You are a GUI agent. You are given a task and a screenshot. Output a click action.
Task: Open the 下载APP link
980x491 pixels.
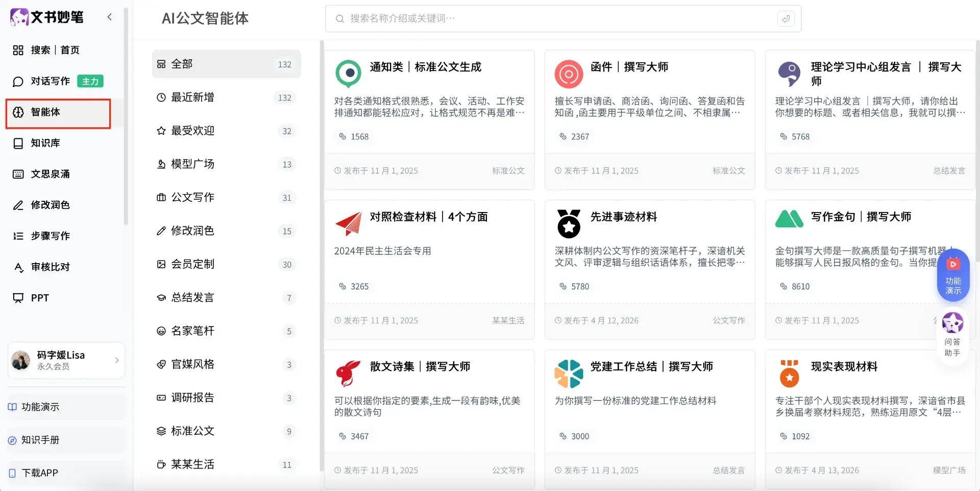(40, 473)
